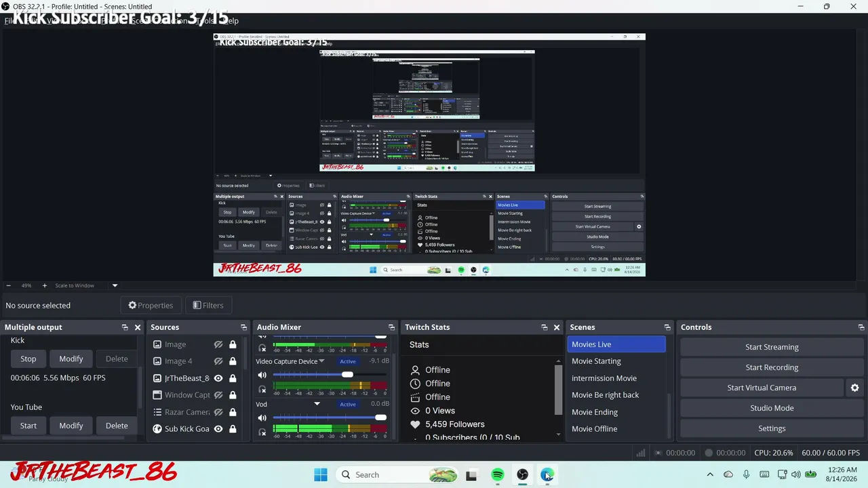Float the Multiple output dock
The image size is (868, 488).
pos(125,327)
